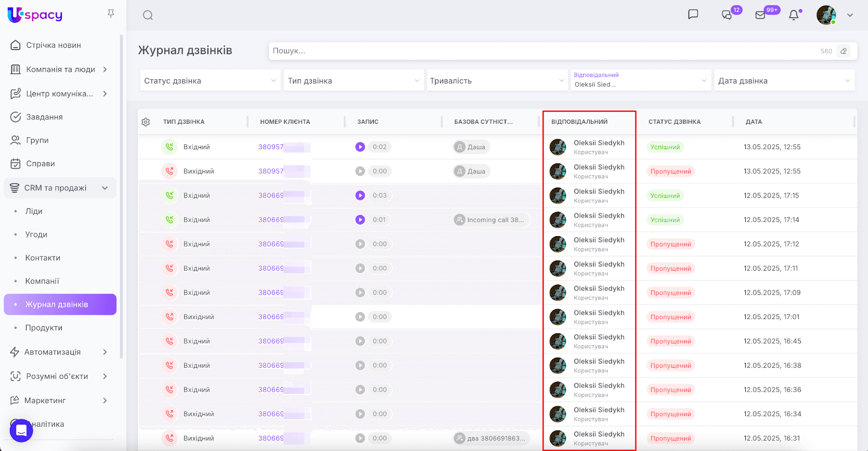
Task: Collapse the CRM та продажі menu section
Action: click(x=105, y=188)
